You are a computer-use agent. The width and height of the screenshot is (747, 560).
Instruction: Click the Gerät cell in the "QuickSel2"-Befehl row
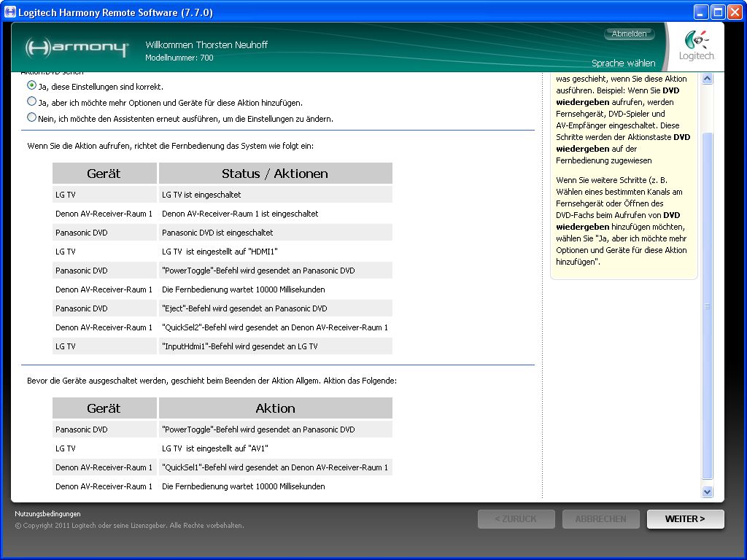click(x=104, y=327)
